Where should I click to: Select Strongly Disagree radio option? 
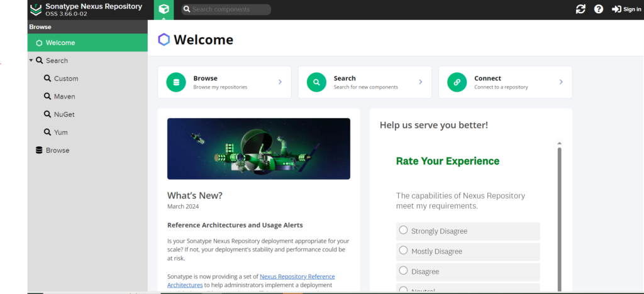click(x=403, y=230)
